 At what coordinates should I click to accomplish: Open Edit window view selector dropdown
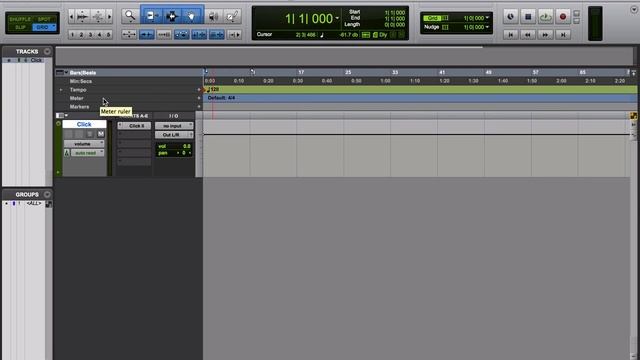[62, 116]
